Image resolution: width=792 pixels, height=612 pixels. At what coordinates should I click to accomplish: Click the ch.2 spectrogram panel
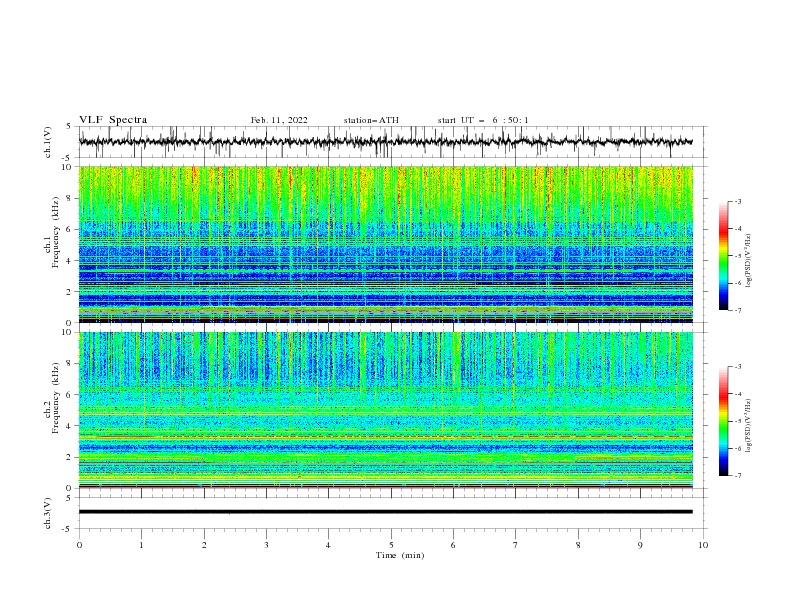(x=385, y=410)
